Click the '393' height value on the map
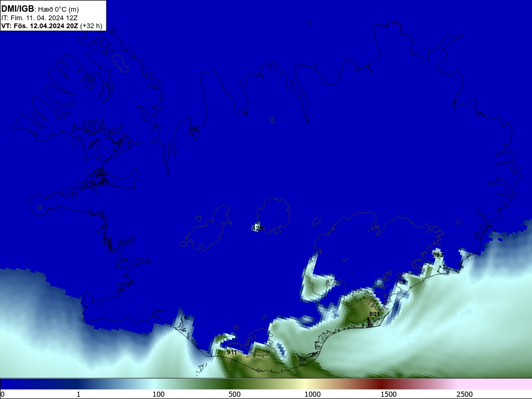The width and height of the screenshot is (532, 399). 438,254
